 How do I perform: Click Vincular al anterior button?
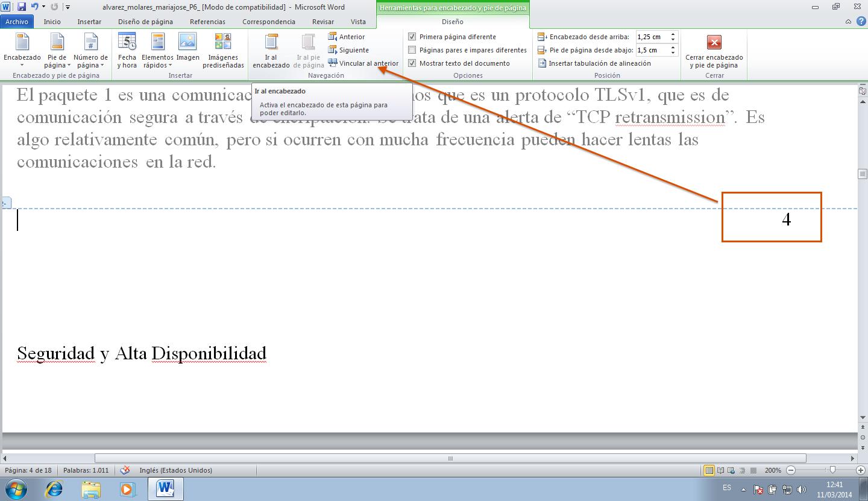point(363,63)
